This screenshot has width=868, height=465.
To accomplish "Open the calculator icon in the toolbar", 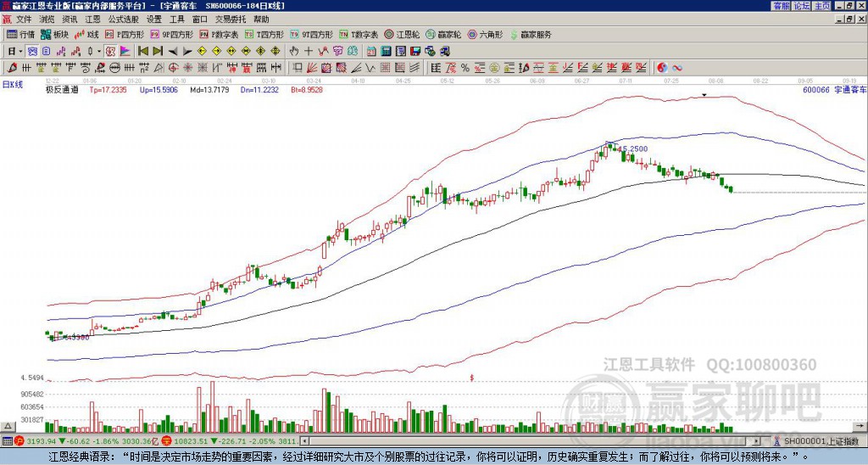I will (x=386, y=51).
